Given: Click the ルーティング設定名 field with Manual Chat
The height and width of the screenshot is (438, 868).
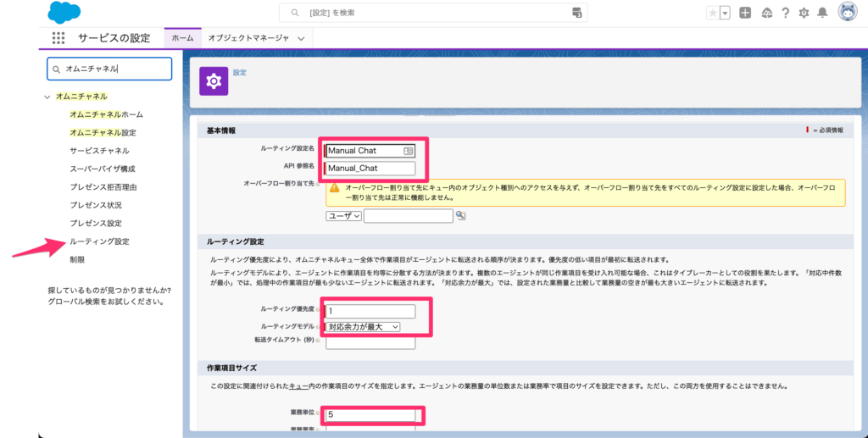Looking at the screenshot, I should pyautogui.click(x=370, y=151).
